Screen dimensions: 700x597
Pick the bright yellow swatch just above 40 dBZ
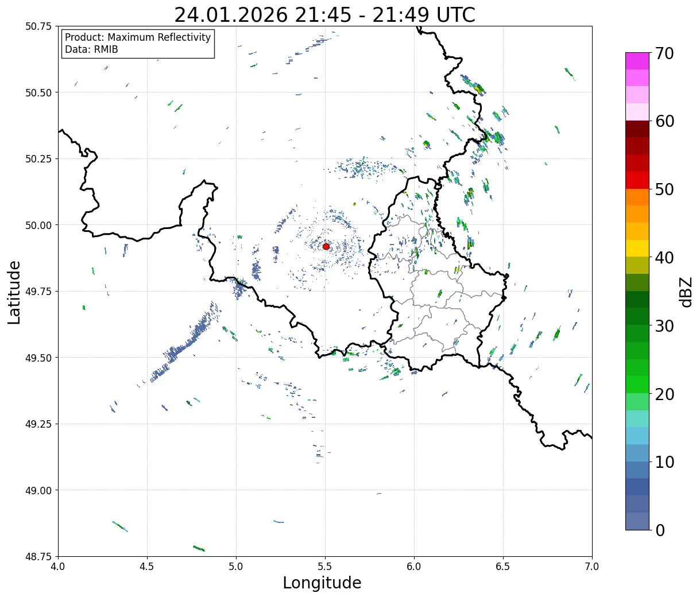(x=637, y=248)
